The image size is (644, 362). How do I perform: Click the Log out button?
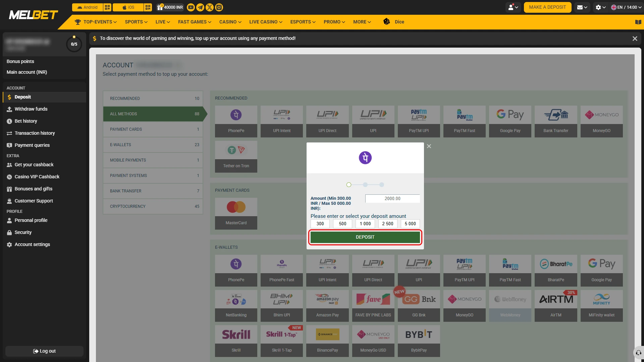(44, 351)
